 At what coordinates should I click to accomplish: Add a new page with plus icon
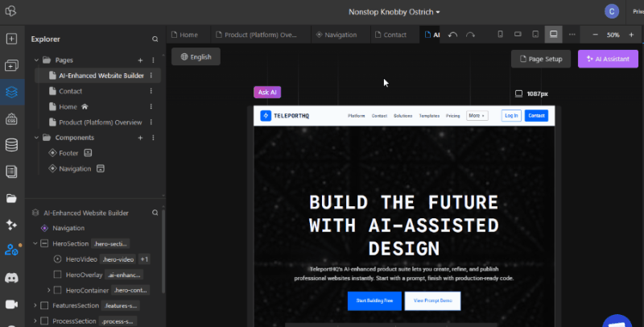coord(140,60)
